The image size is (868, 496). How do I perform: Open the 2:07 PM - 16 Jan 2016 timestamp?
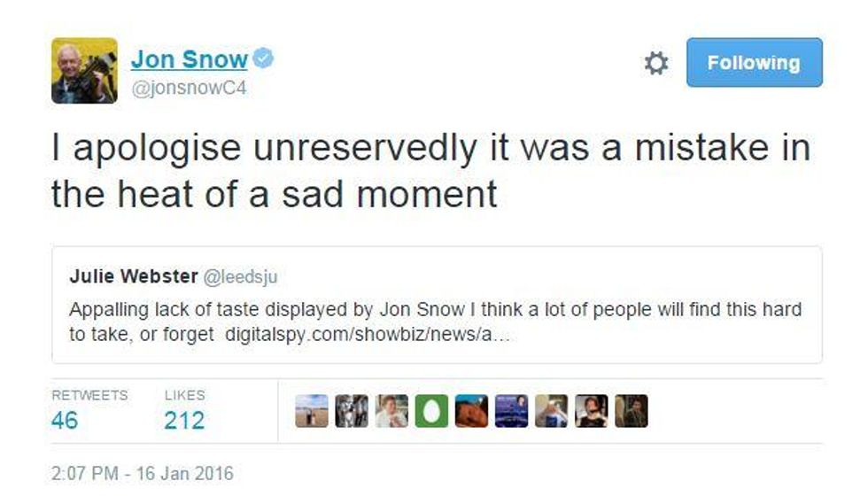pos(143,473)
